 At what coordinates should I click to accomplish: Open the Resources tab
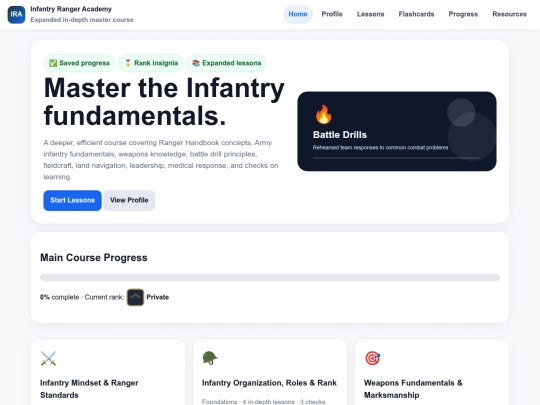[509, 14]
